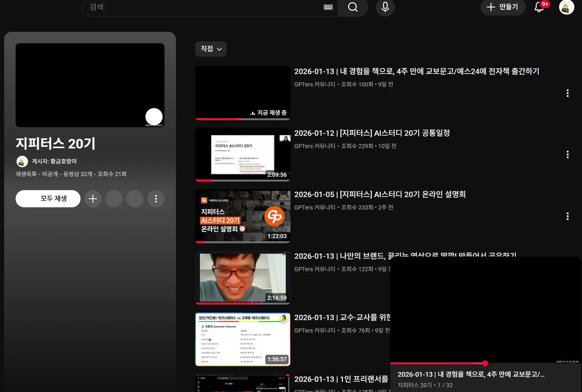Screen dimensions: 582x392
Task: Activate voice search with the microphone icon
Action: click(385, 7)
